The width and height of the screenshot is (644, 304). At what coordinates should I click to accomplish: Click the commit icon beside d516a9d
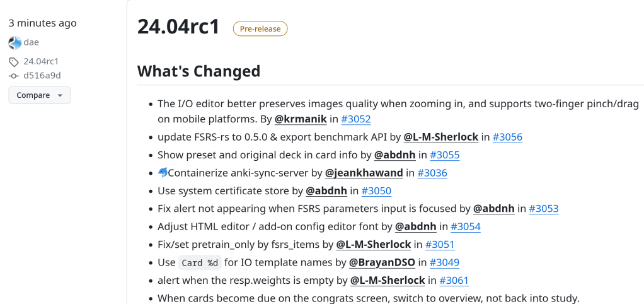(x=14, y=76)
